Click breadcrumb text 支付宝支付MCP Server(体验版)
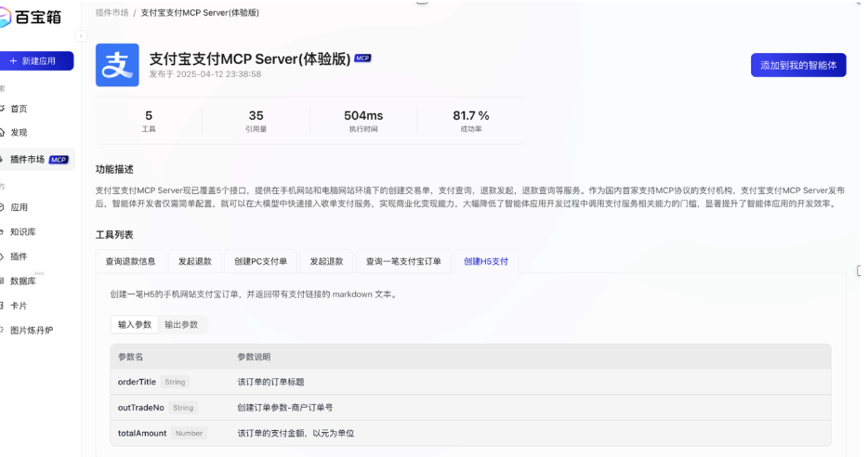Image resolution: width=868 pixels, height=457 pixels. pos(200,12)
